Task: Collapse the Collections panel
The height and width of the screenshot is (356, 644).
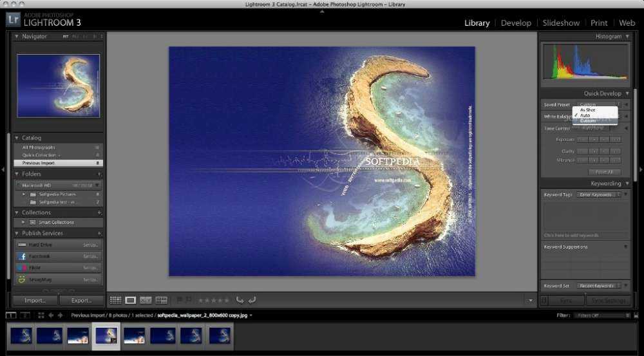Action: 17,212
